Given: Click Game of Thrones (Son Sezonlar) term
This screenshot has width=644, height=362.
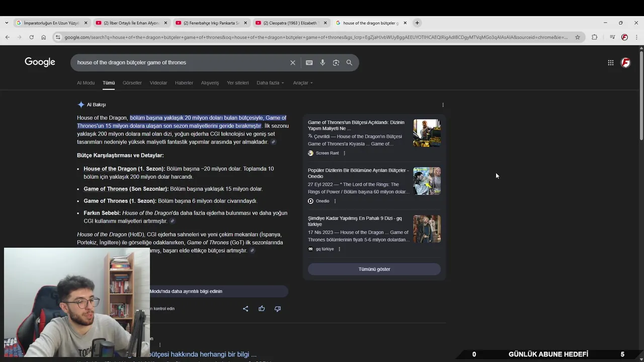Looking at the screenshot, I should pyautogui.click(x=126, y=189).
